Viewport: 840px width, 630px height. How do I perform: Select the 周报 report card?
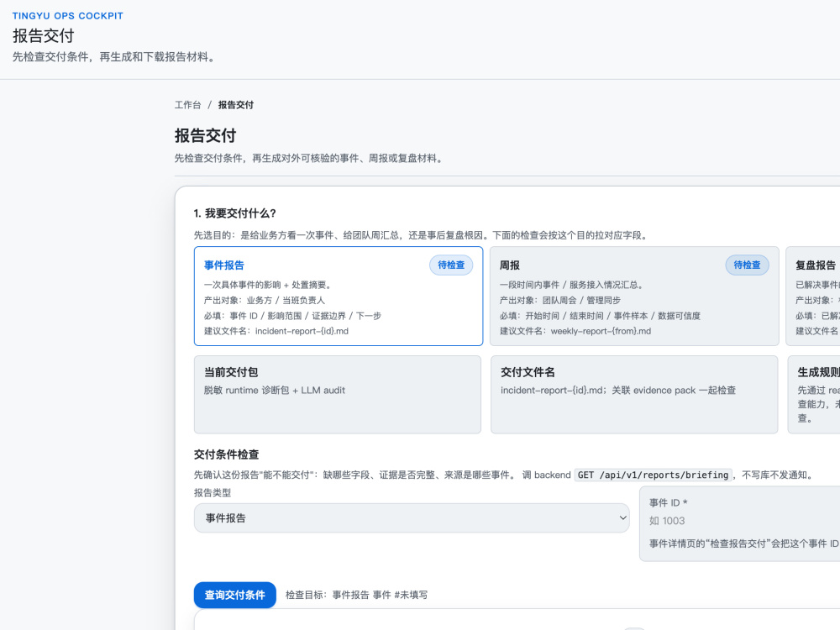(634, 297)
